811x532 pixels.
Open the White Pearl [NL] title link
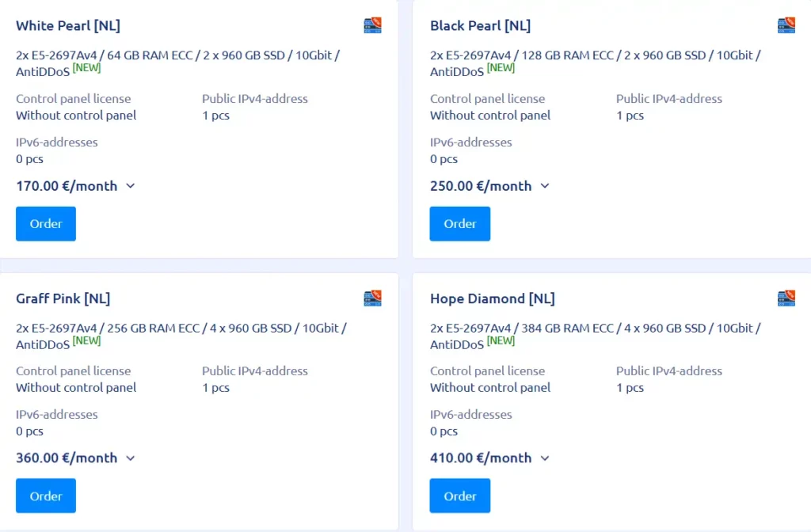click(67, 25)
